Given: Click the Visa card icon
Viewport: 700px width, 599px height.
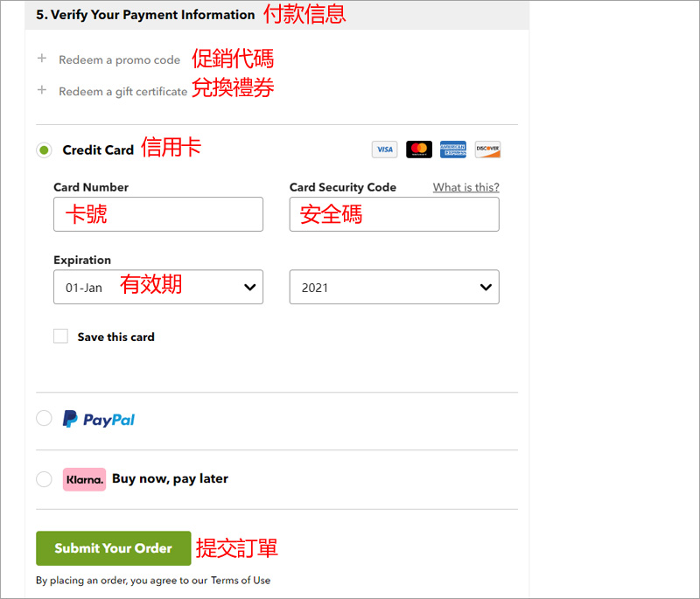Looking at the screenshot, I should (384, 150).
